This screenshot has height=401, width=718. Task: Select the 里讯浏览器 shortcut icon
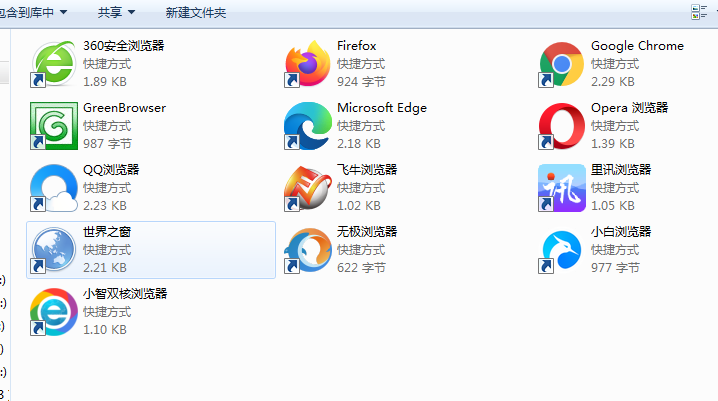pyautogui.click(x=562, y=188)
